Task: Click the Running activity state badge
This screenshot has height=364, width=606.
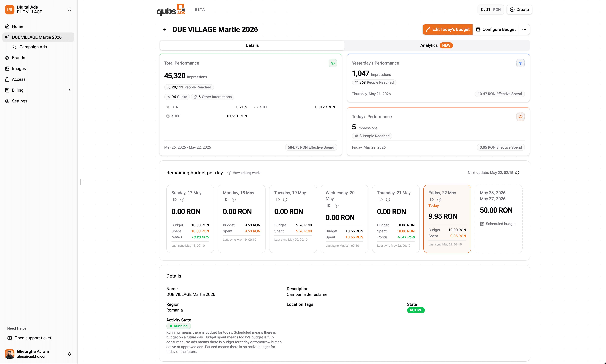Action: tap(178, 326)
